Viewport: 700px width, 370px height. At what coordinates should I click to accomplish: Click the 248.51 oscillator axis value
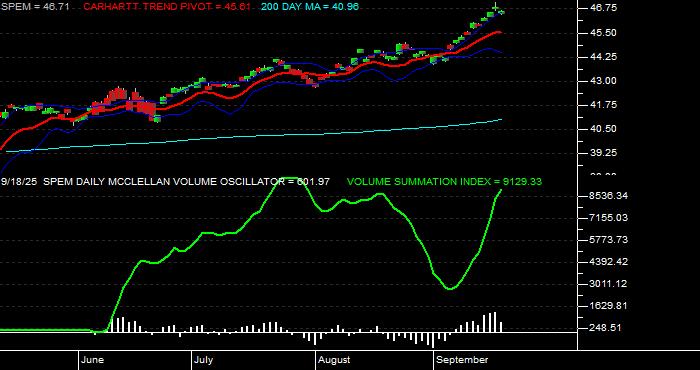coord(604,328)
